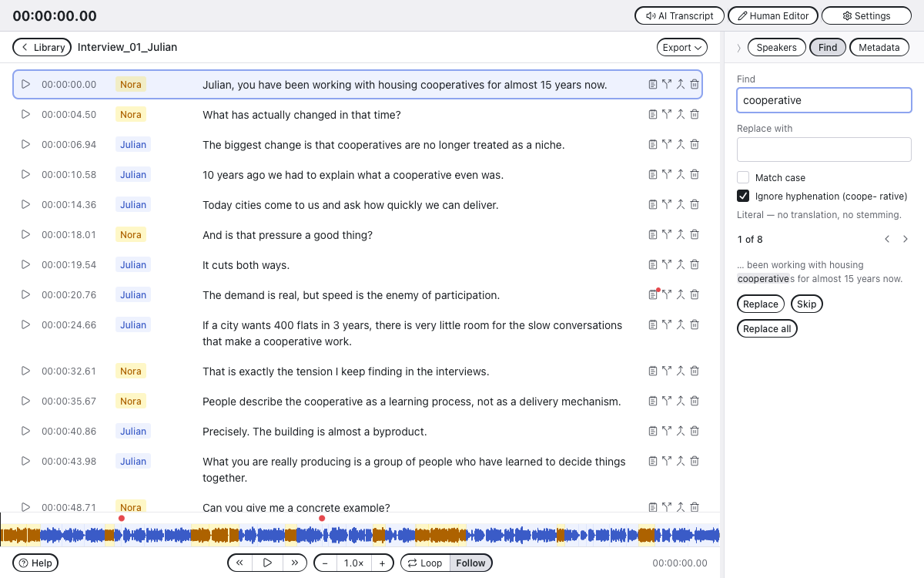Image resolution: width=924 pixels, height=578 pixels.
Task: Focus the 'Replace with' input field
Action: click(824, 150)
